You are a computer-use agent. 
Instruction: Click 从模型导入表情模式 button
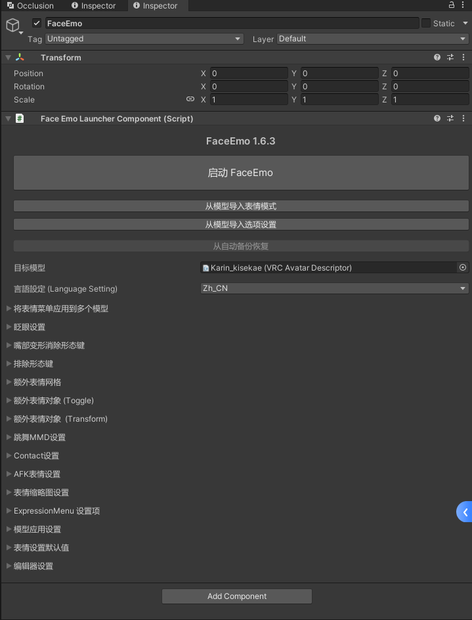coord(241,206)
